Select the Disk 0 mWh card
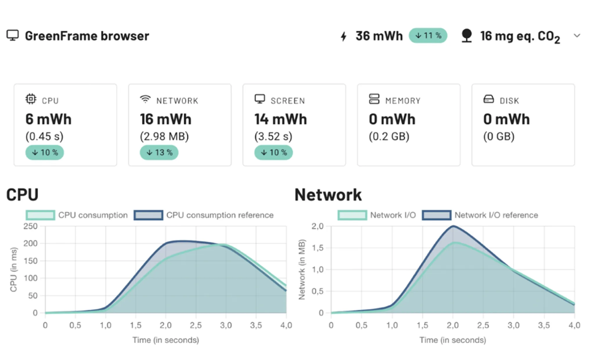This screenshot has width=590, height=364. 523,125
